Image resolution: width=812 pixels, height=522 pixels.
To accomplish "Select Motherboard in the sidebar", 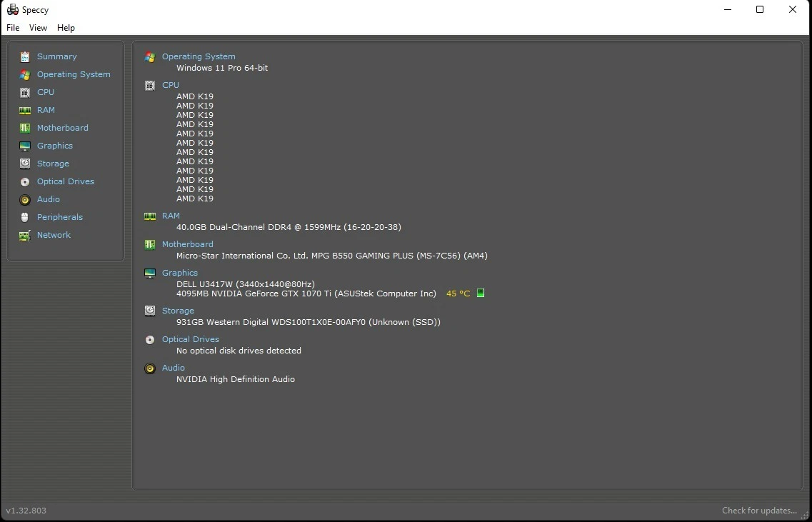I will coord(63,128).
